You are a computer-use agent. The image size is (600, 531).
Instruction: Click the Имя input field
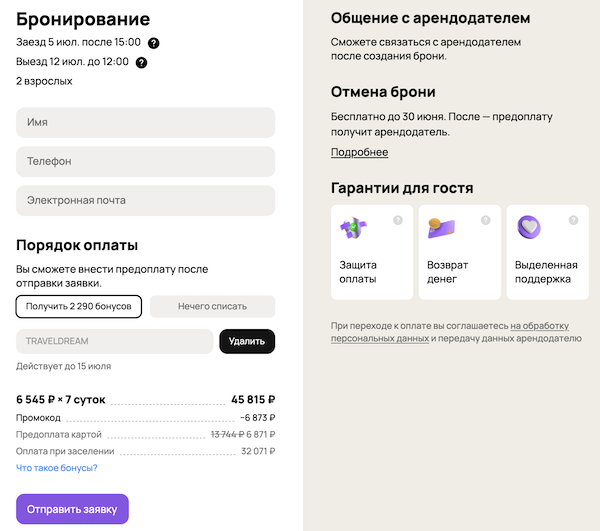click(x=145, y=122)
